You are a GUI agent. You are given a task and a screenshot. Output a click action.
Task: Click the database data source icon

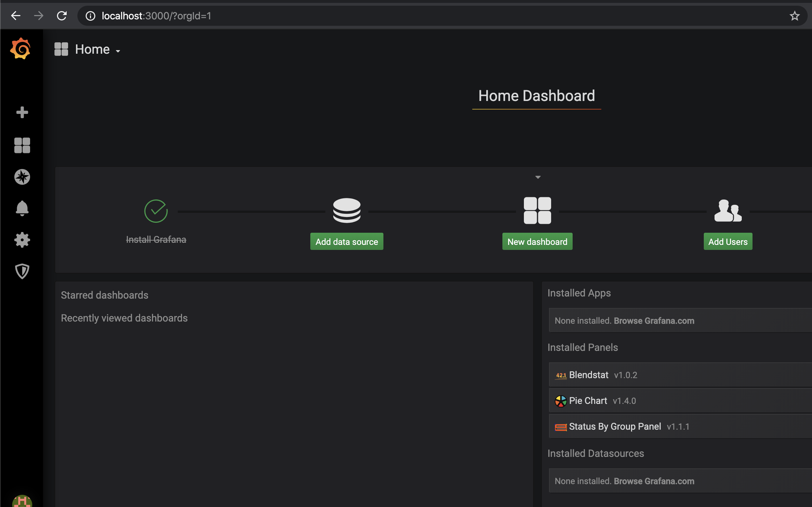tap(347, 210)
